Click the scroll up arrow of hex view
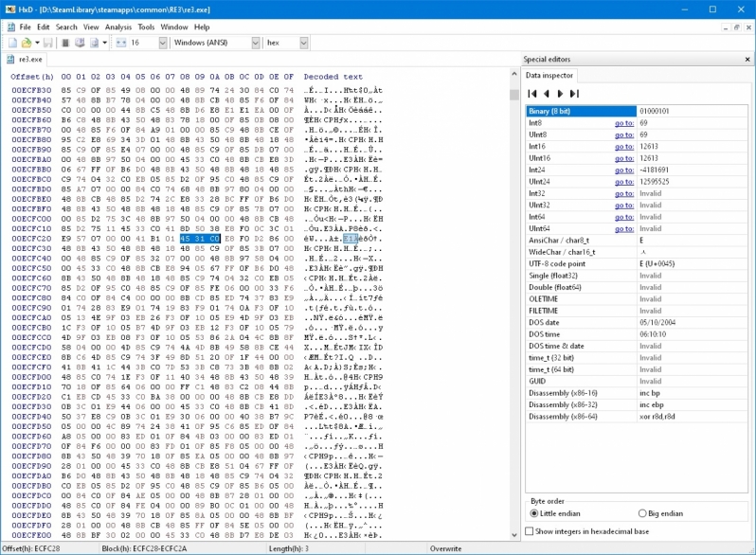Image resolution: width=756 pixels, height=555 pixels. tap(514, 74)
